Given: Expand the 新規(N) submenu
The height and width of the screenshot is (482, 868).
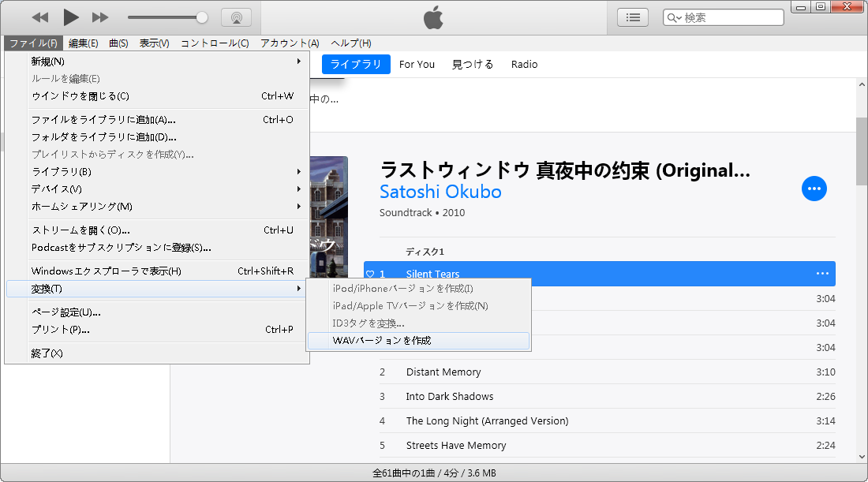Looking at the screenshot, I should pyautogui.click(x=157, y=62).
